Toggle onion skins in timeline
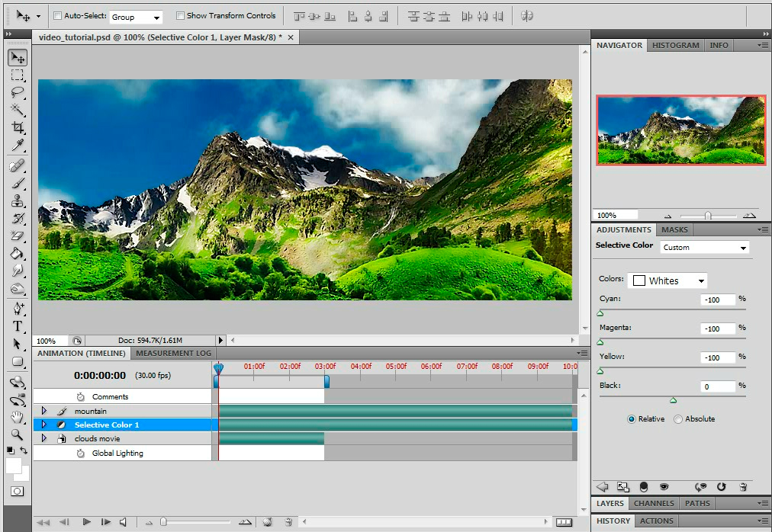 (x=268, y=522)
